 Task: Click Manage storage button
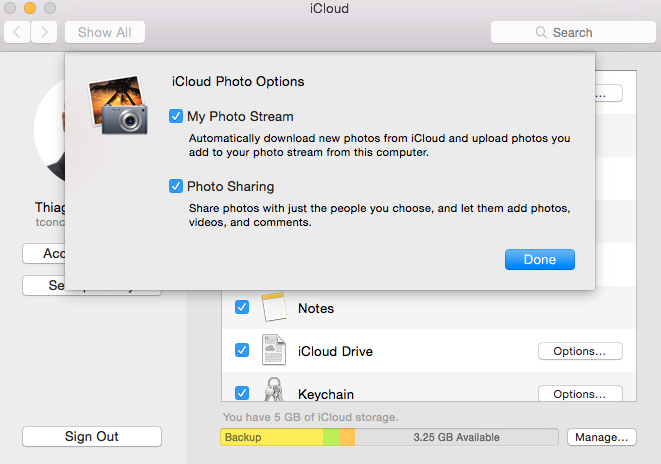click(602, 437)
